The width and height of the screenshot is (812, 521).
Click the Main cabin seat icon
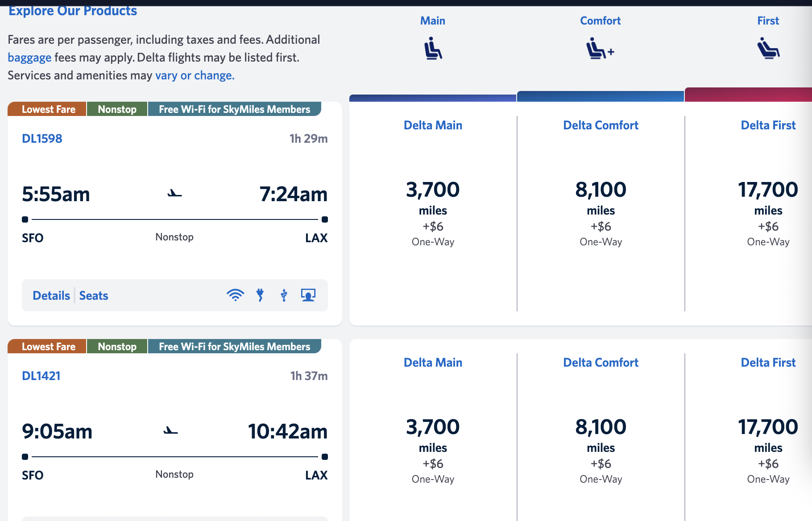(x=433, y=49)
